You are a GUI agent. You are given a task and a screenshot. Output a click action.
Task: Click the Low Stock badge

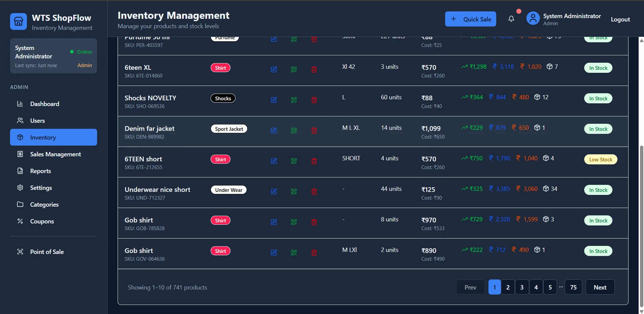[x=601, y=160]
